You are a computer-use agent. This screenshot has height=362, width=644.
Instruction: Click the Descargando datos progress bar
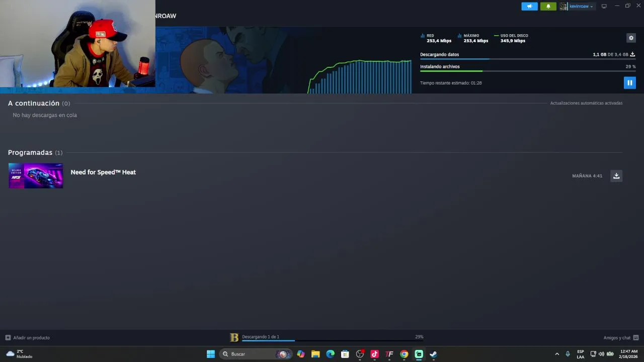click(x=527, y=59)
